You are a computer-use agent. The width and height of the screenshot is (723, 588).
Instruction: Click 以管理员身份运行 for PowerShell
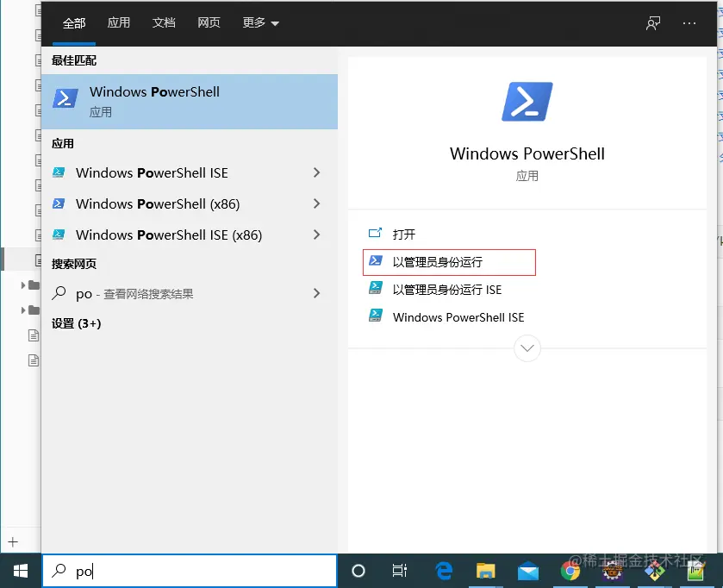[449, 262]
